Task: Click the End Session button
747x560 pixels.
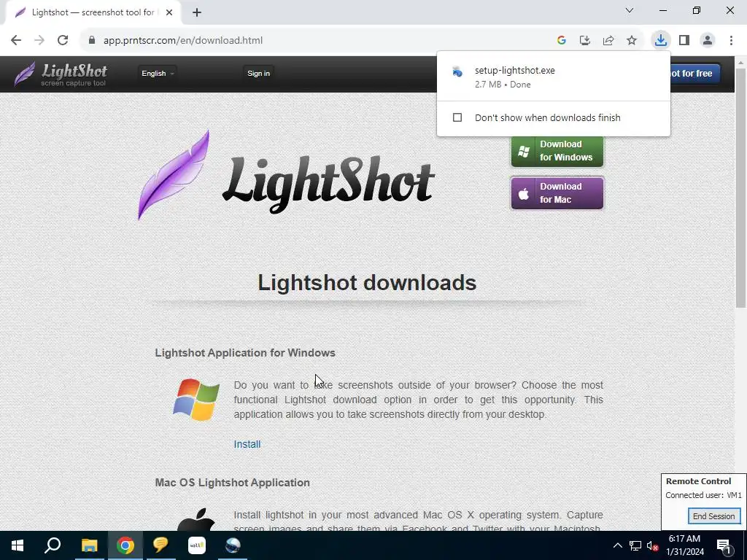Action: (x=713, y=516)
